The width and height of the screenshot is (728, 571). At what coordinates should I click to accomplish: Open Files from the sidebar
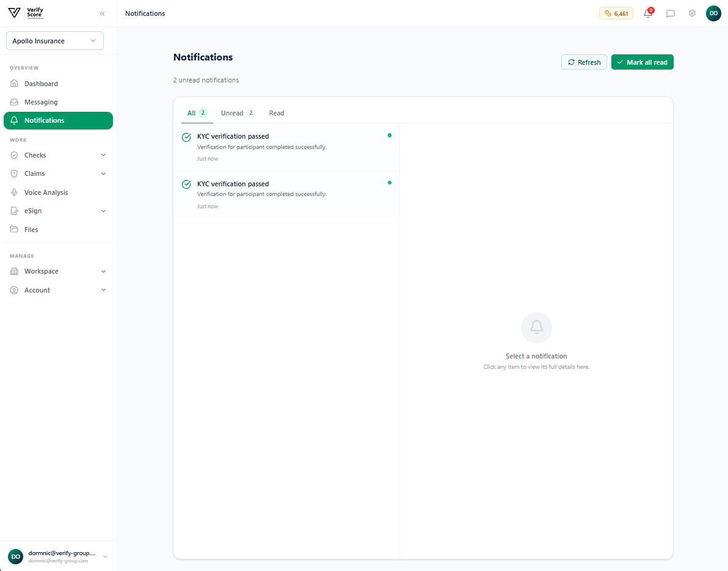click(x=58, y=230)
